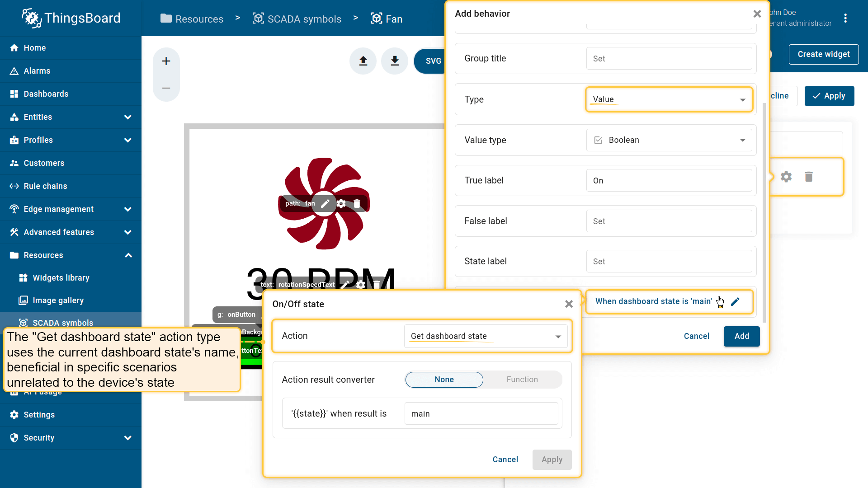Go to Rule chains menu item
The height and width of the screenshot is (488, 868).
click(x=45, y=186)
